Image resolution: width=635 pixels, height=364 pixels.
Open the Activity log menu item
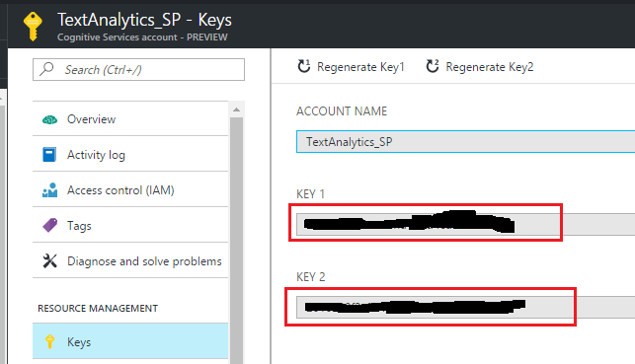130,154
